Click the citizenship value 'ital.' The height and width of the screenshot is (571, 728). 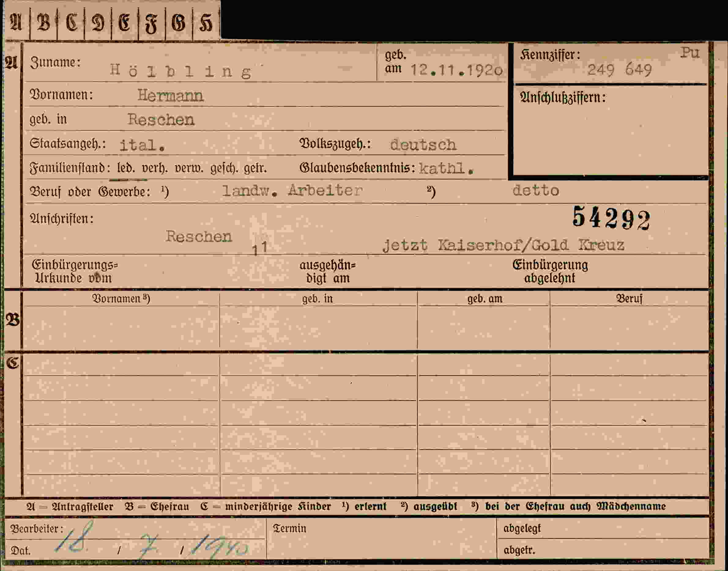coord(142,145)
